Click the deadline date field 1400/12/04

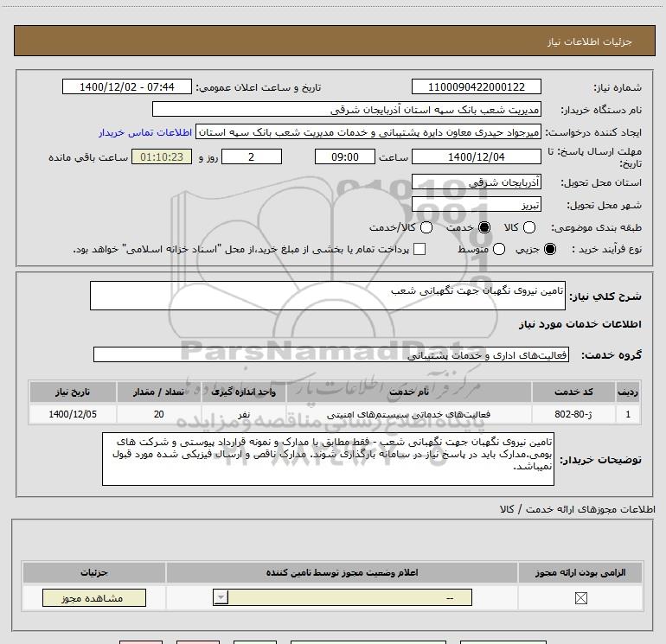(476, 156)
